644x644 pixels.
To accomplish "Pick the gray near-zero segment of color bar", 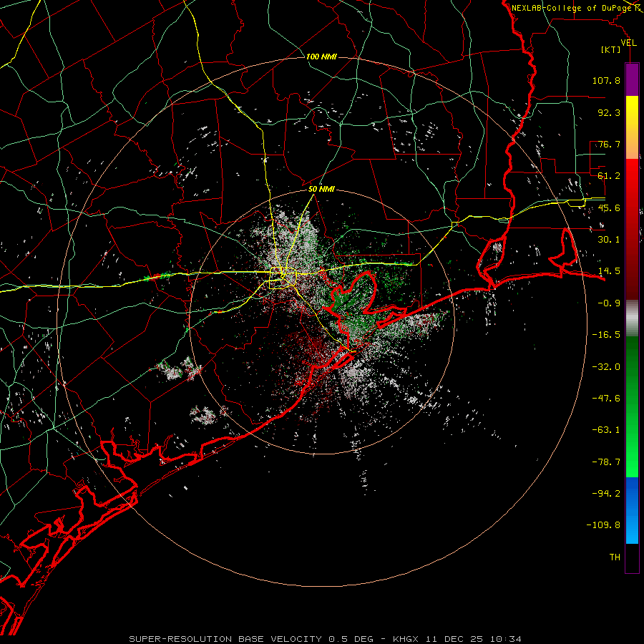I will (632, 318).
